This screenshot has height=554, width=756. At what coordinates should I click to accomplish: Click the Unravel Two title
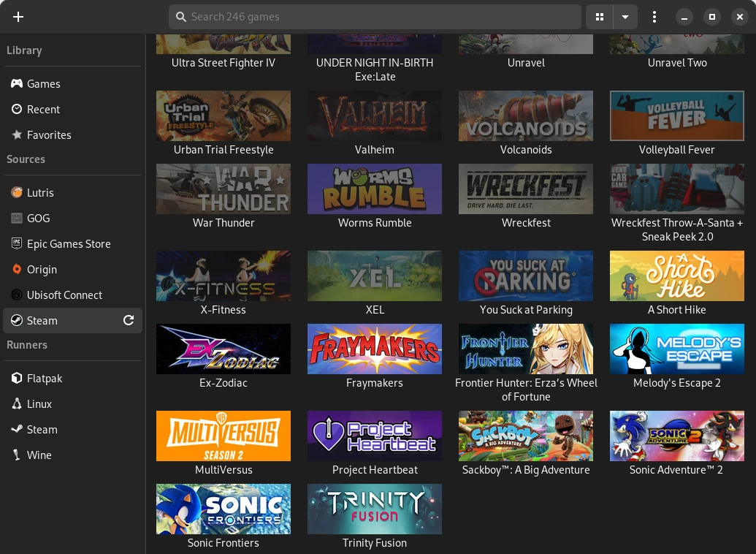[677, 63]
